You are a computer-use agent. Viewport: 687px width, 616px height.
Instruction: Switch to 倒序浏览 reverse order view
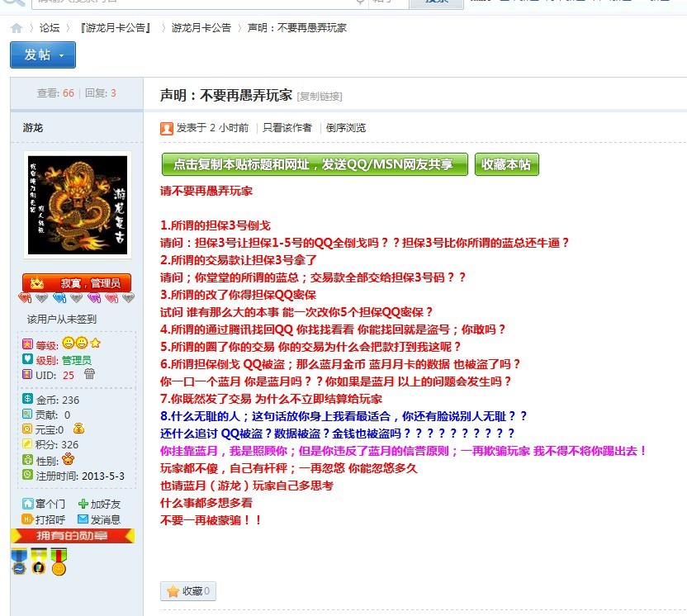point(345,128)
